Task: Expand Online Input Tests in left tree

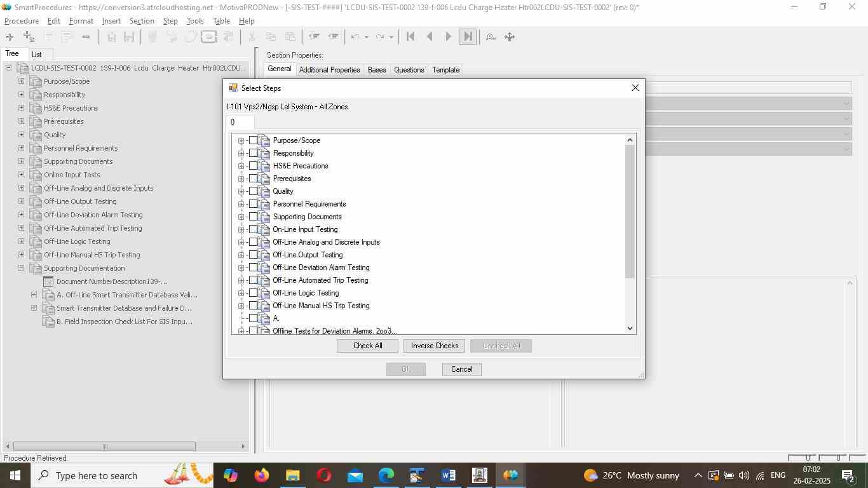Action: pyautogui.click(x=21, y=175)
